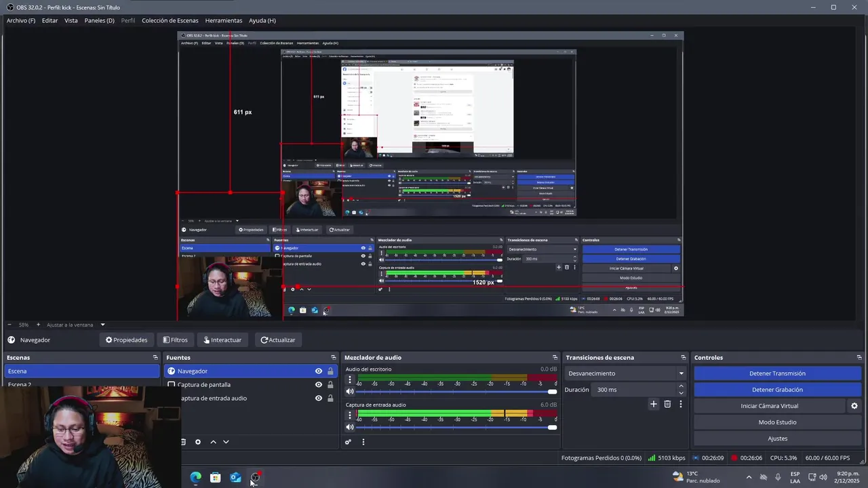868x488 pixels.
Task: Move selected source down
Action: [x=226, y=442]
